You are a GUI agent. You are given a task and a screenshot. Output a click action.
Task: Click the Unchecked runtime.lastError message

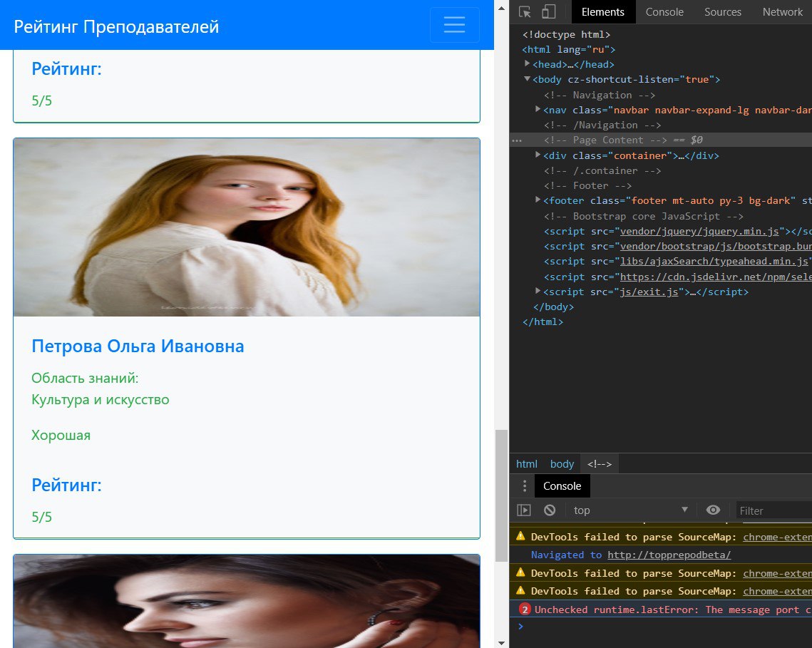coord(673,610)
